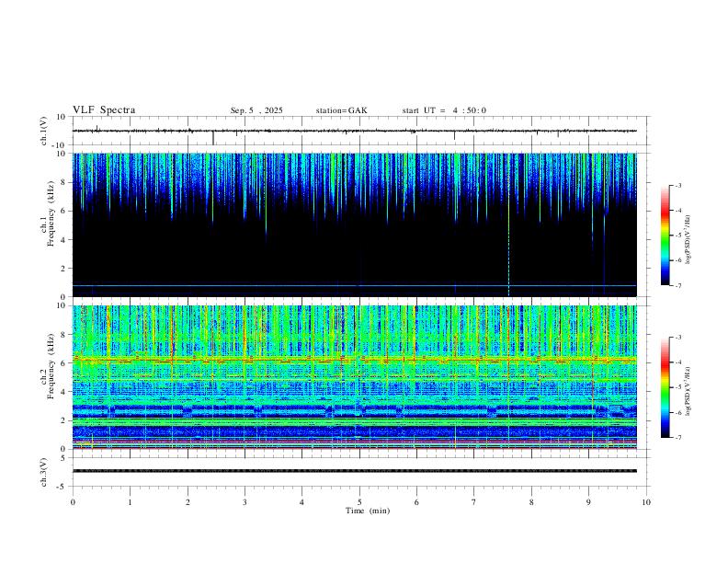This screenshot has height=563, width=728.
Task: Click the ch.1 voltage waveform trace
Action: 355,131
